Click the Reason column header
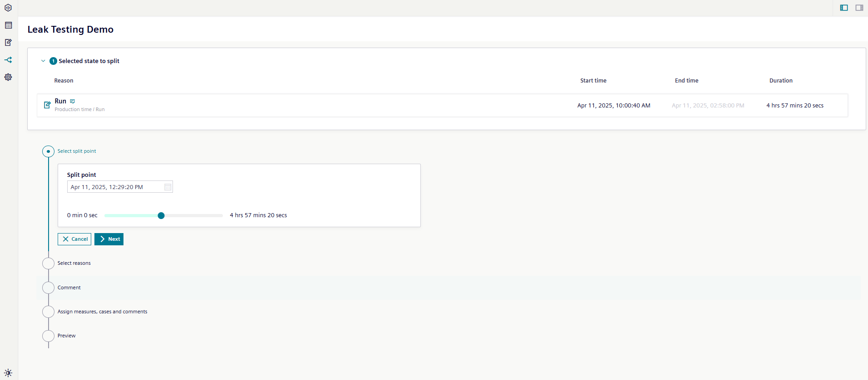This screenshot has width=868, height=380. [x=64, y=81]
